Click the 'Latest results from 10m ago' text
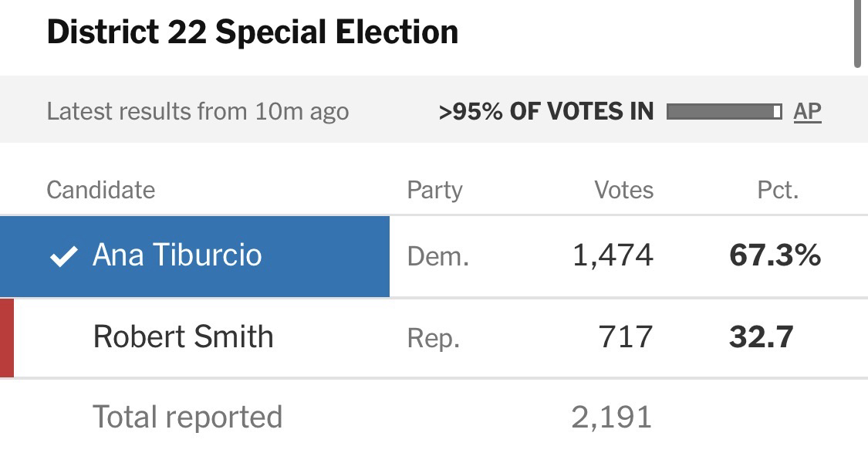 tap(198, 111)
